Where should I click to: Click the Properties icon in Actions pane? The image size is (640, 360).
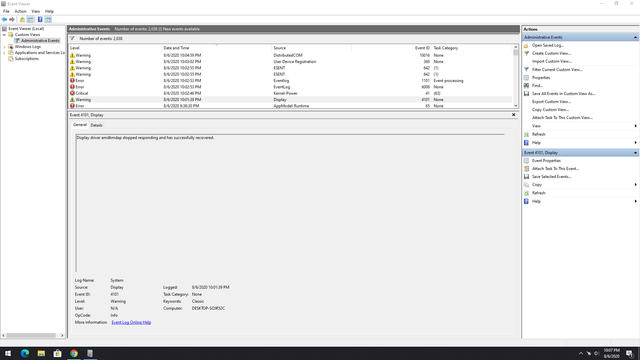point(527,78)
